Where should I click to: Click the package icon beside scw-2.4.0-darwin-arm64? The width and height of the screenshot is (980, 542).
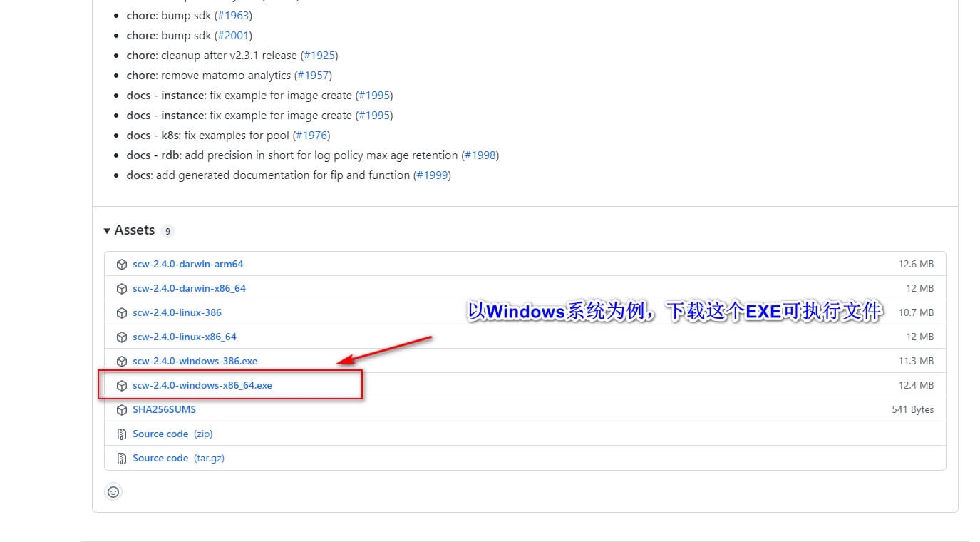[122, 265]
